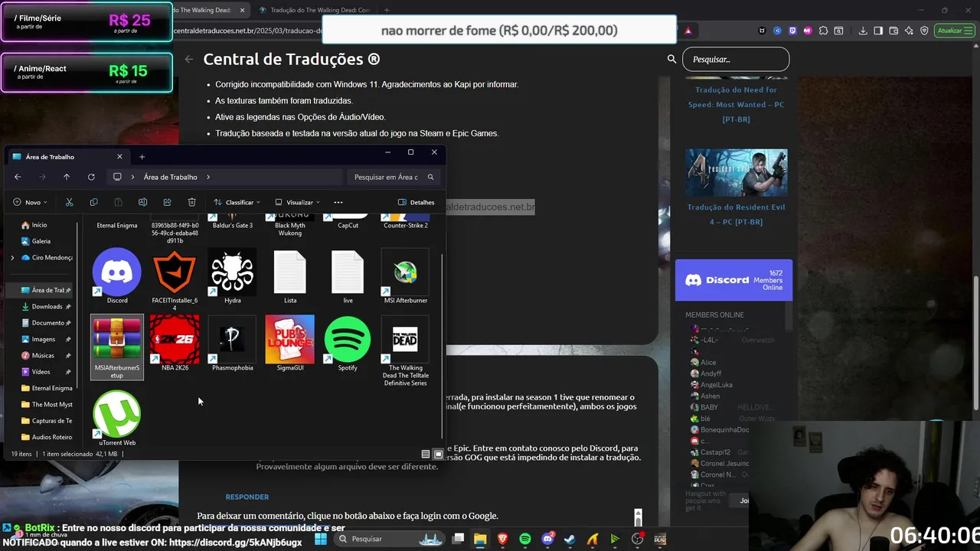Open the Visualizar view dropdown
This screenshot has width=980, height=551.
[x=298, y=202]
